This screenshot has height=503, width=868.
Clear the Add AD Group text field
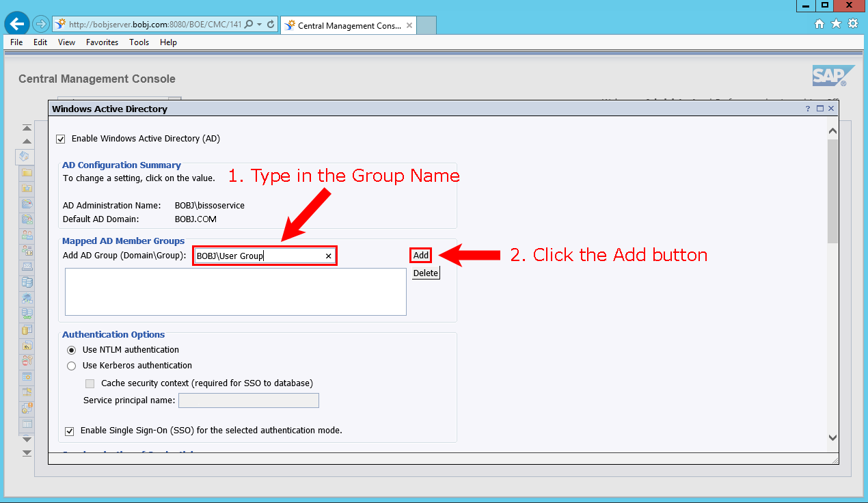[x=328, y=256]
